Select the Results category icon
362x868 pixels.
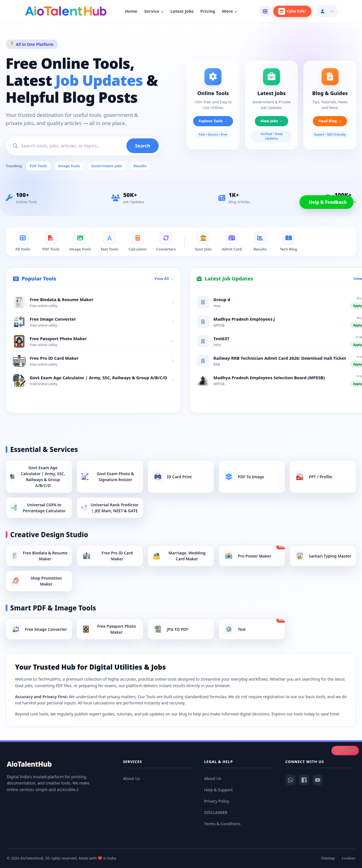pyautogui.click(x=260, y=238)
